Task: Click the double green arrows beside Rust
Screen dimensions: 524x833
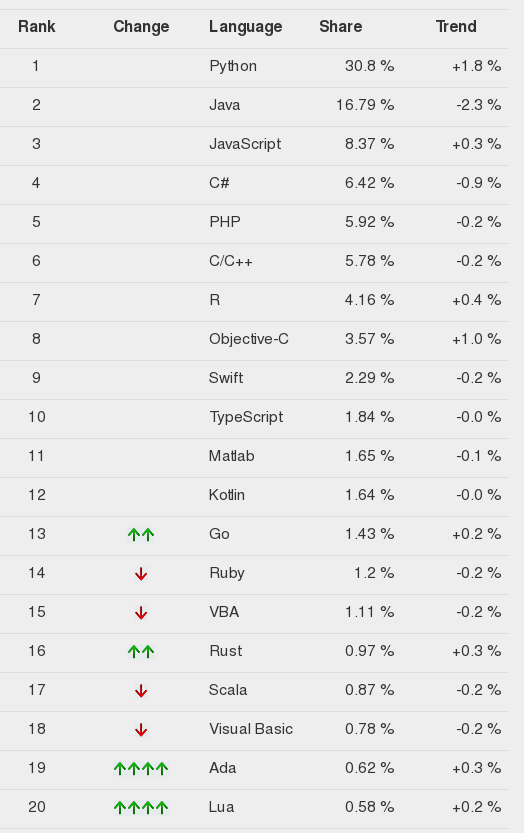Action: click(141, 651)
